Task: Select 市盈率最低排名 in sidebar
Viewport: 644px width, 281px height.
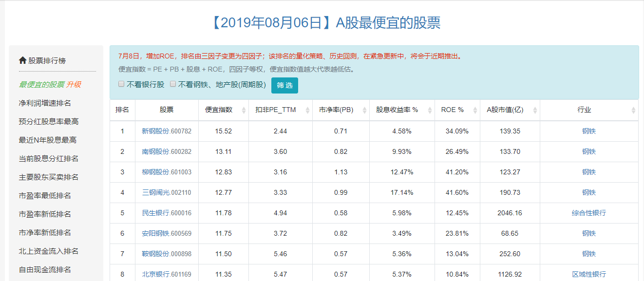Action: tap(45, 195)
